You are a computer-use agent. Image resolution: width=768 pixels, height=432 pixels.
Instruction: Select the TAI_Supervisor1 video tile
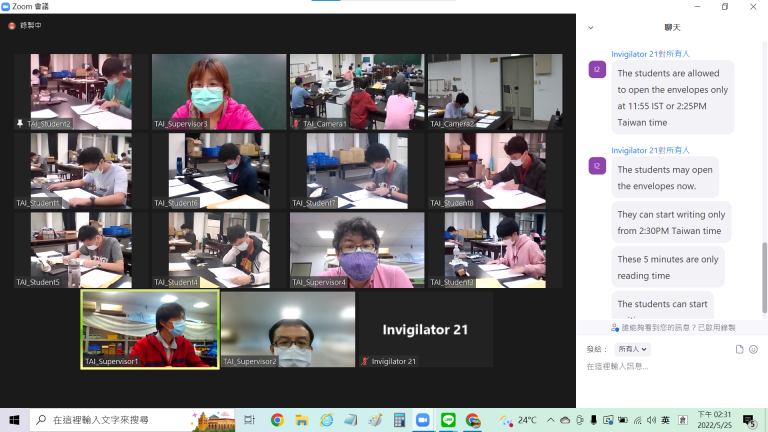click(x=150, y=329)
